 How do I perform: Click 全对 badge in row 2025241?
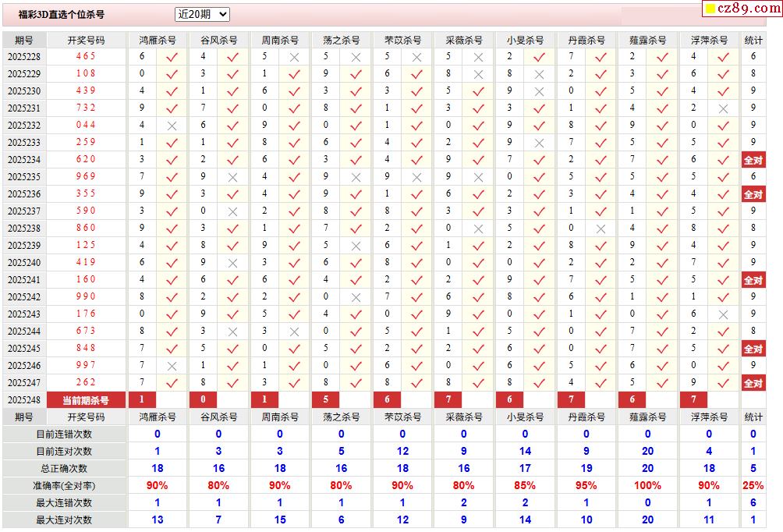pyautogui.click(x=753, y=281)
